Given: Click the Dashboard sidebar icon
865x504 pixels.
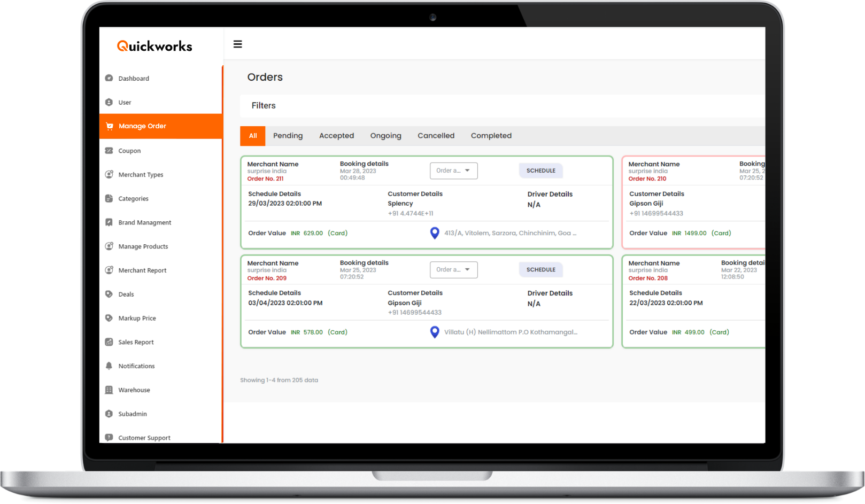Looking at the screenshot, I should [109, 78].
